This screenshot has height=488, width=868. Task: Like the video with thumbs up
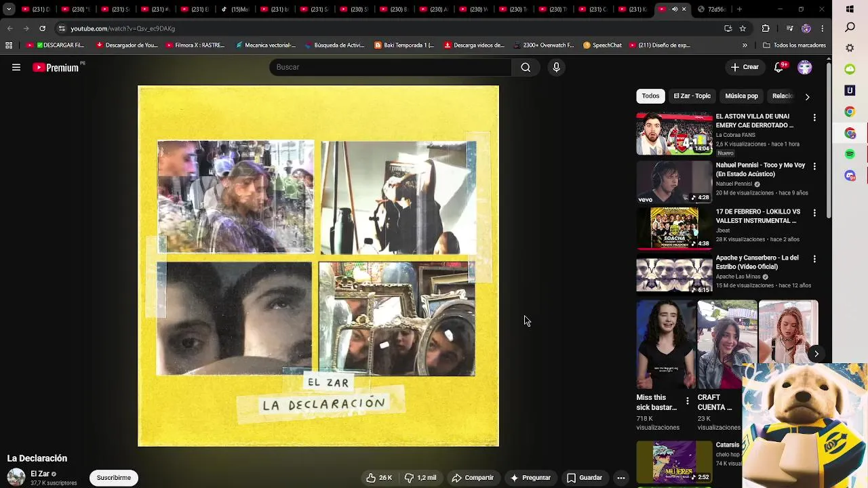(x=379, y=478)
